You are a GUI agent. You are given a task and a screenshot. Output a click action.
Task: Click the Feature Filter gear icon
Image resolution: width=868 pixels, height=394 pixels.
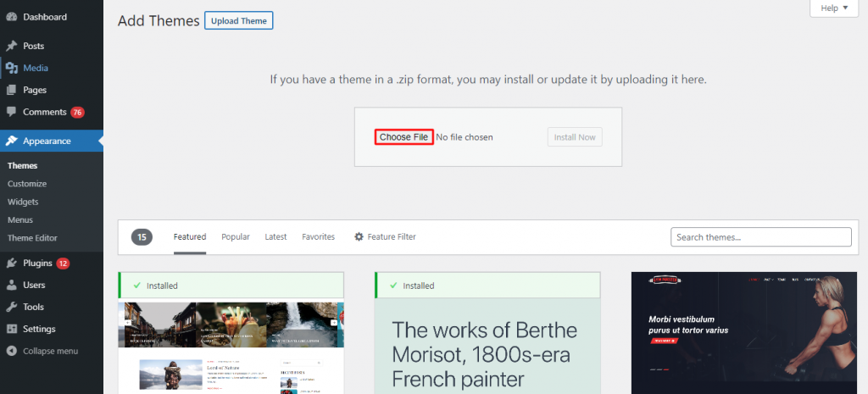click(x=359, y=237)
